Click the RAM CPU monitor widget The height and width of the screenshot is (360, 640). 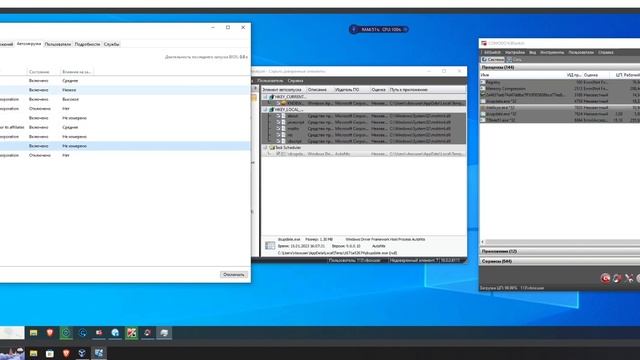379,29
